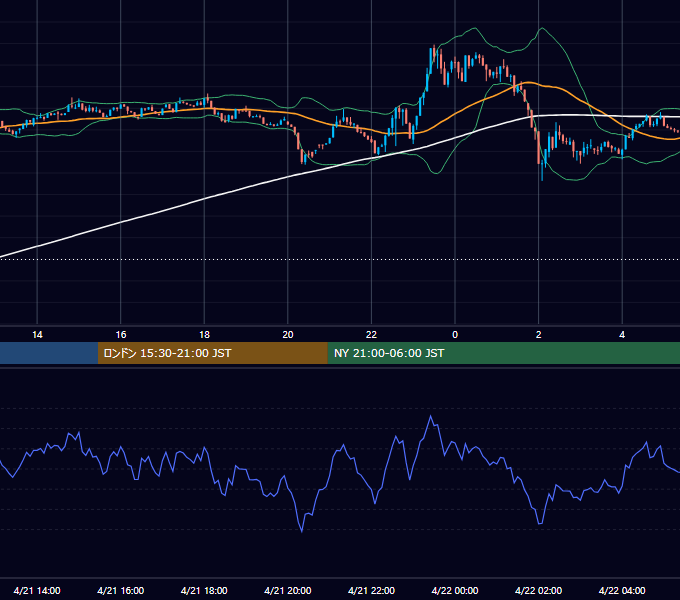Click the hour label 20 on price chart axis

[x=288, y=335]
